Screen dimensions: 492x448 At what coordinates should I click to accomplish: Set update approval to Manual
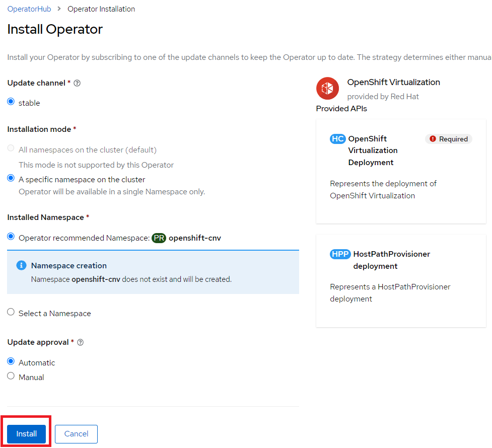tap(11, 376)
